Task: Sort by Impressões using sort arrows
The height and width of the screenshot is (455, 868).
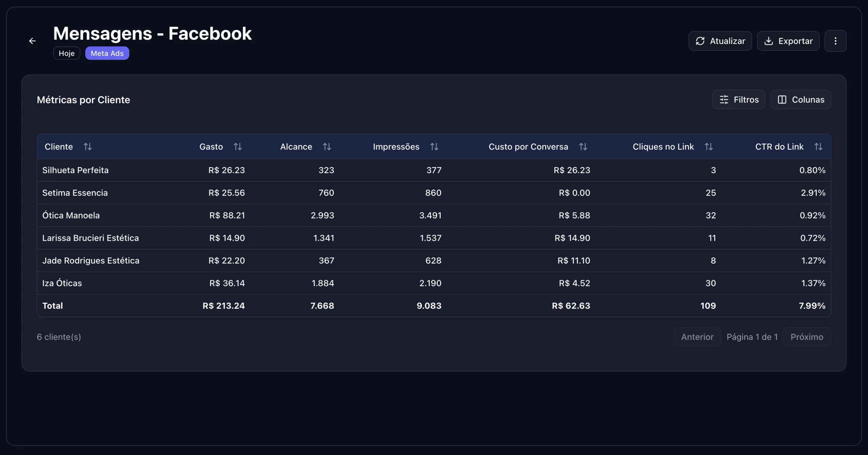Action: tap(434, 147)
